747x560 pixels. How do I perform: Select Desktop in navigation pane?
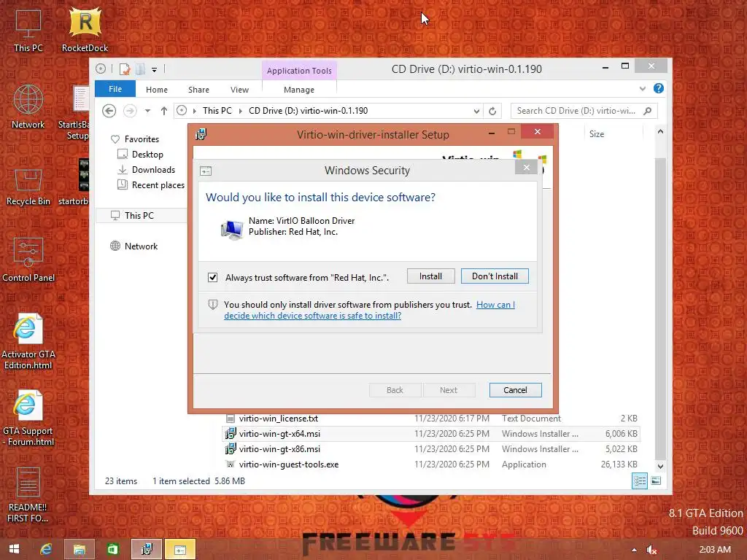[147, 155]
